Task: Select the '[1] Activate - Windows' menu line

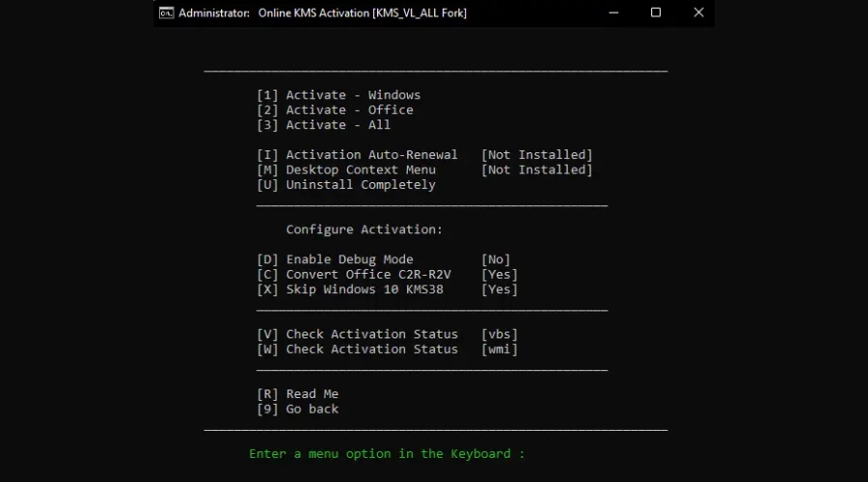Action: pos(339,95)
